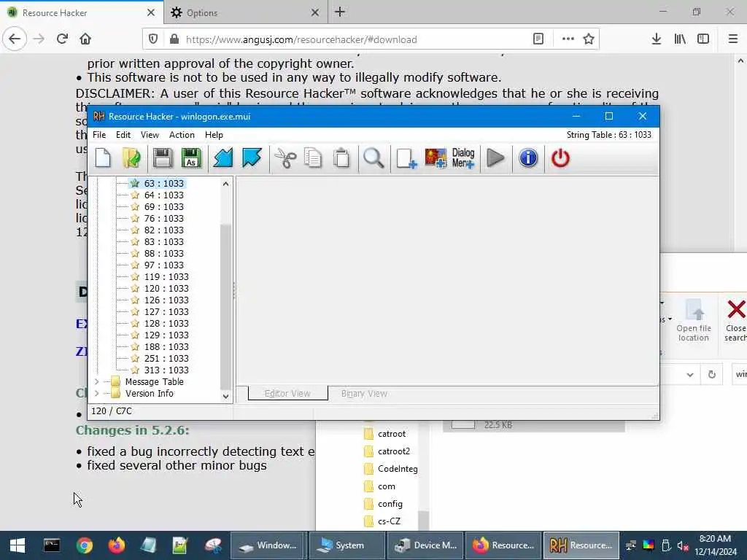747x560 pixels.
Task: Open the Firefox Downloads arrow
Action: pyautogui.click(x=657, y=39)
